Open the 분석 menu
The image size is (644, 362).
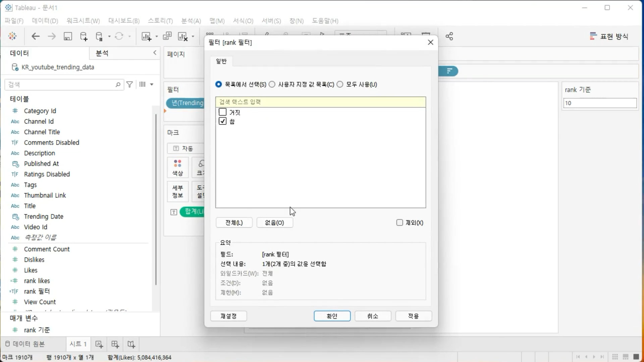191,21
